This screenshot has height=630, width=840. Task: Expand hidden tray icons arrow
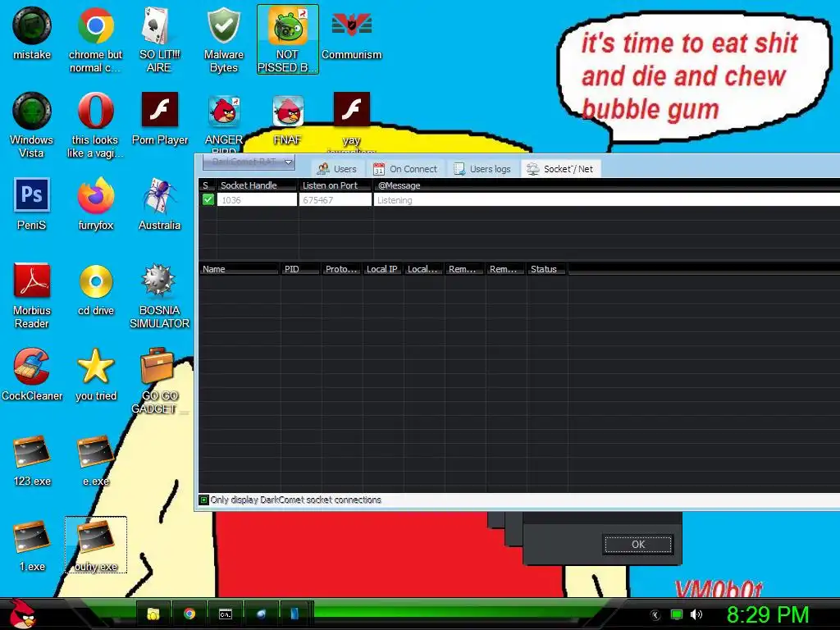click(x=655, y=615)
